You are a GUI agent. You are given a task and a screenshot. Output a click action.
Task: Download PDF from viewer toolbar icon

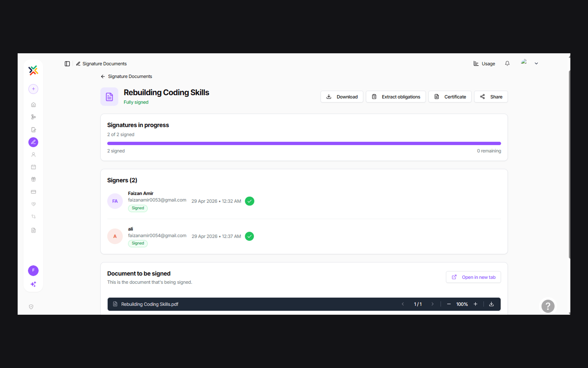point(491,304)
